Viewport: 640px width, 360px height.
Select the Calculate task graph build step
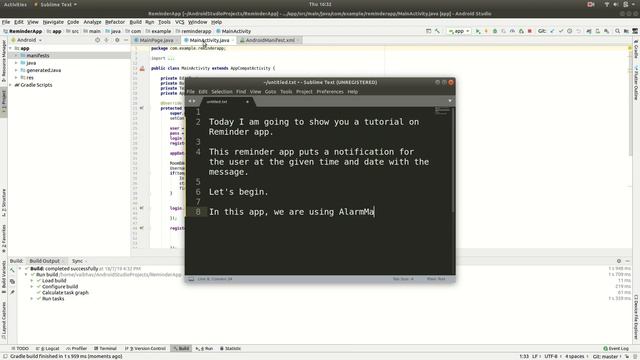pyautogui.click(x=65, y=293)
